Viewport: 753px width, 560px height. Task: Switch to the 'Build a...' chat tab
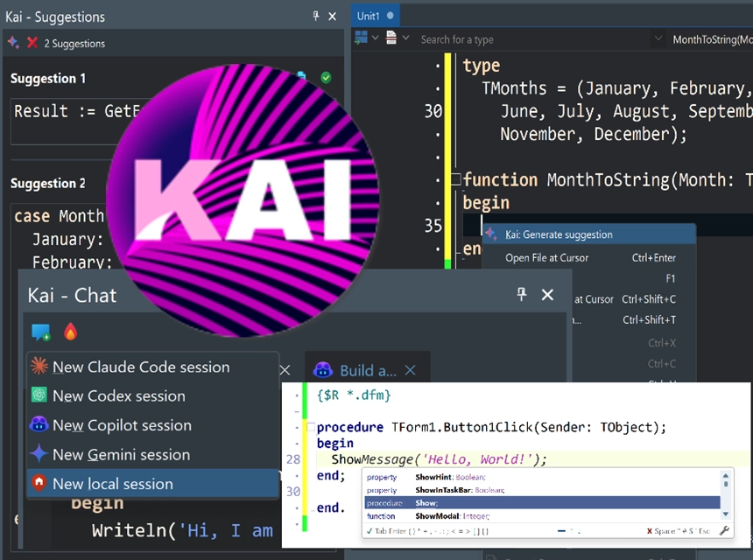pyautogui.click(x=368, y=370)
